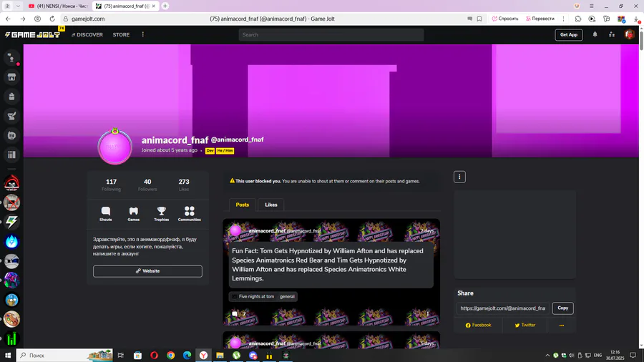The image size is (644, 362).
Task: Open the ENG language indicator in system tray
Action: [x=597, y=356]
